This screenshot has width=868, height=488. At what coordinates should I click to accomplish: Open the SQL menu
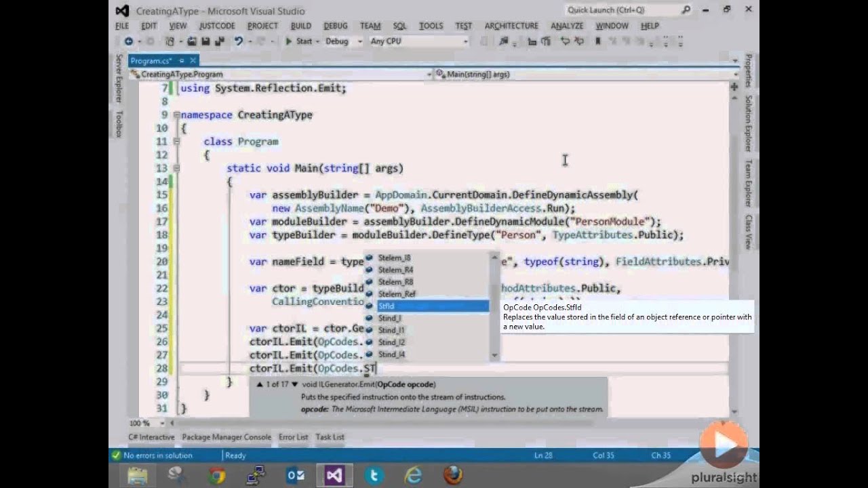(x=400, y=26)
